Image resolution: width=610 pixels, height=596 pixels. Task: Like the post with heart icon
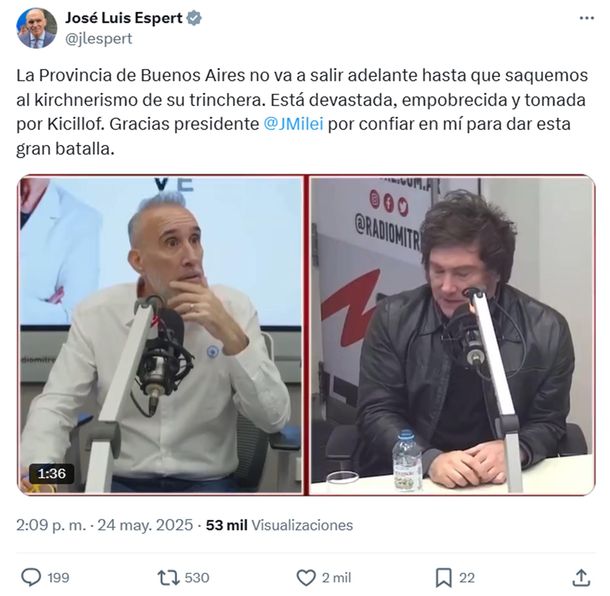click(306, 578)
